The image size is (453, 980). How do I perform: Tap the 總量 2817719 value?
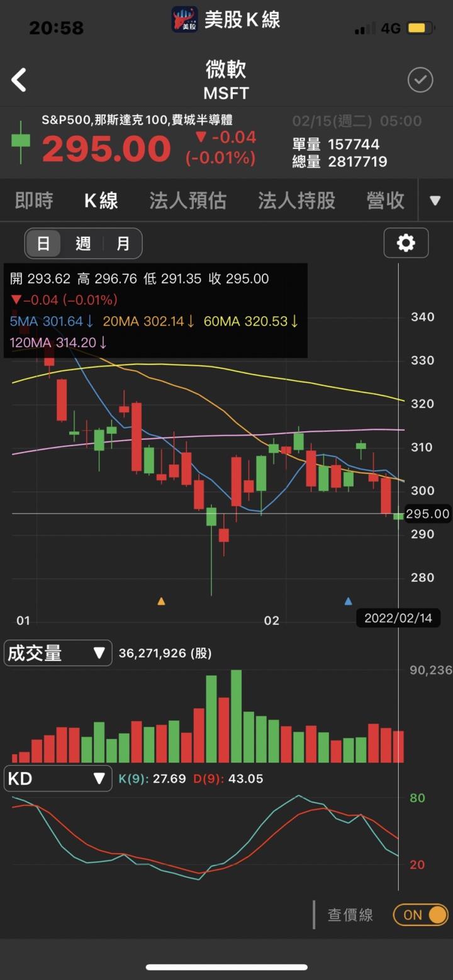(x=340, y=162)
